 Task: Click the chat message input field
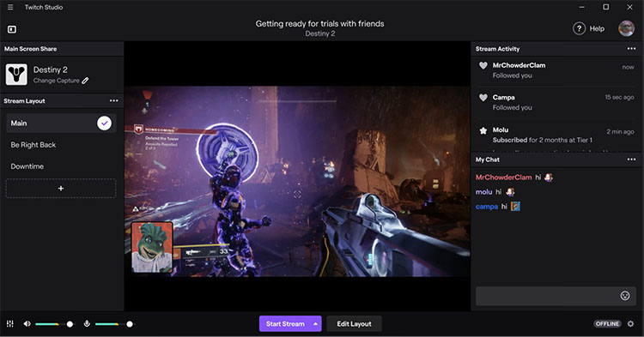(556, 296)
